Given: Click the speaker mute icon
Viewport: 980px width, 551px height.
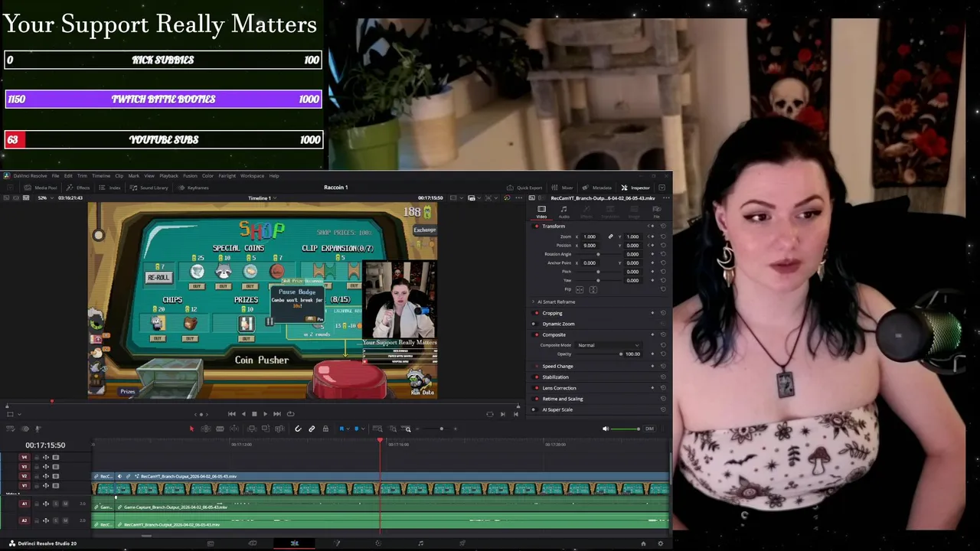Looking at the screenshot, I should pos(606,429).
